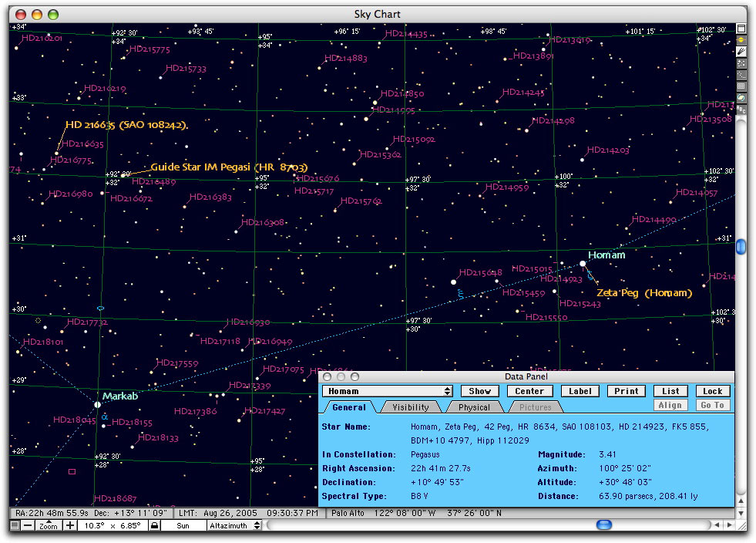Screen dimensions: 756x543
Task: Click the small screen icon at bottom-left corner
Action: pos(15,525)
